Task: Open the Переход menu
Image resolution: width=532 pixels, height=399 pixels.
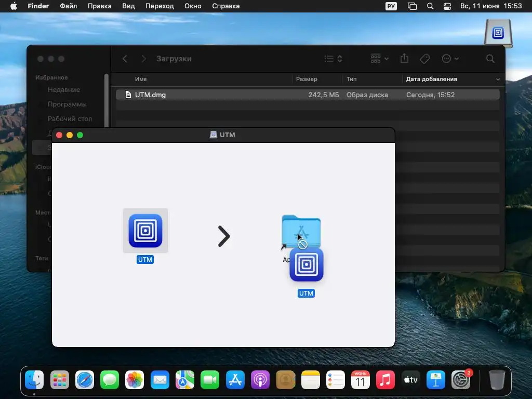Action: point(159,6)
